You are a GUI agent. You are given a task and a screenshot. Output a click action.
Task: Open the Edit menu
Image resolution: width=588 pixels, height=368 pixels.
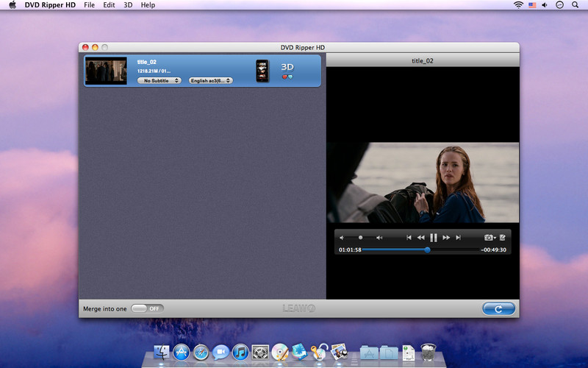click(109, 5)
